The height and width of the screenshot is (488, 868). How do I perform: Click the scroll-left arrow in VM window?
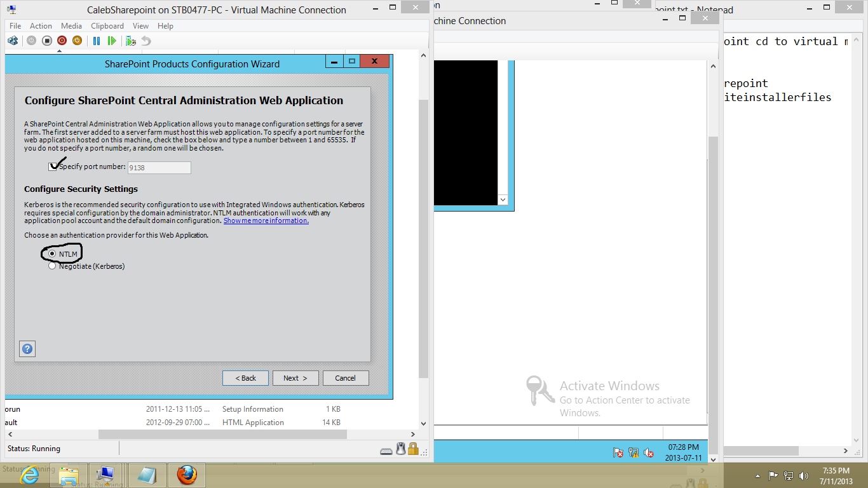(x=10, y=435)
